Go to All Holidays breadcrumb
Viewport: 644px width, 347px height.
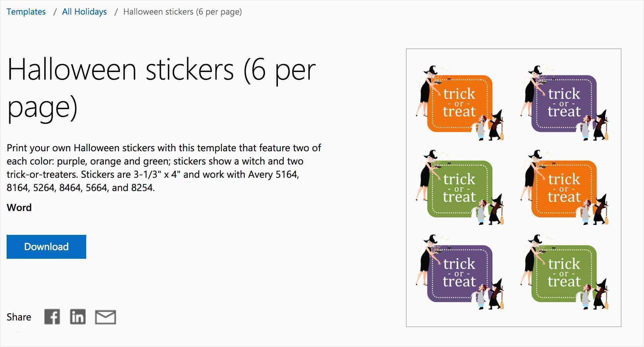85,12
